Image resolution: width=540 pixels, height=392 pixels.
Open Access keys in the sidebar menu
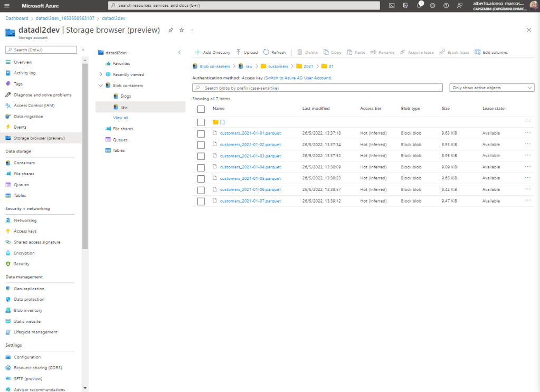tap(25, 231)
